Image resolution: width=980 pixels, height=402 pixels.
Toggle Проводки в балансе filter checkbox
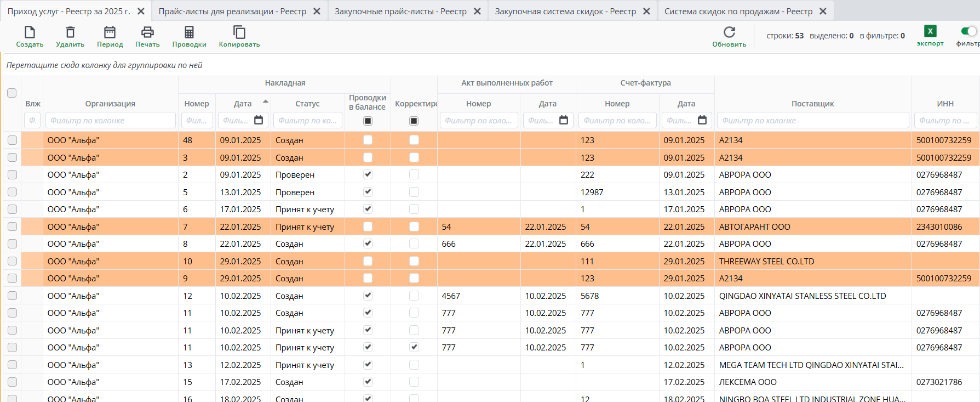(x=368, y=121)
